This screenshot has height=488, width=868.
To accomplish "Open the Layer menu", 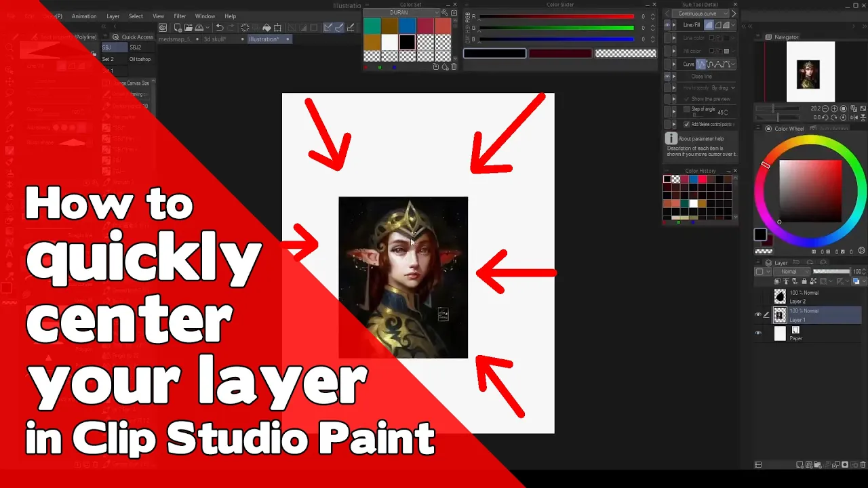I will (x=113, y=16).
